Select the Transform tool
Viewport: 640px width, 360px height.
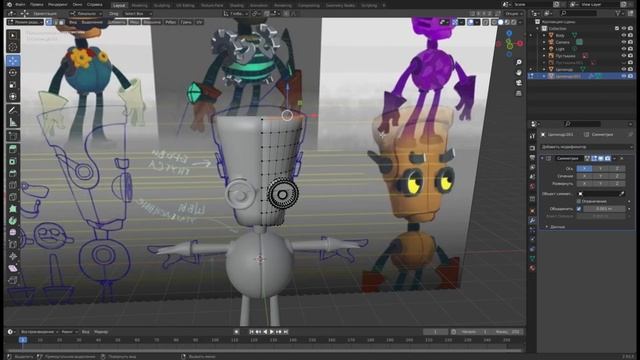click(x=13, y=96)
